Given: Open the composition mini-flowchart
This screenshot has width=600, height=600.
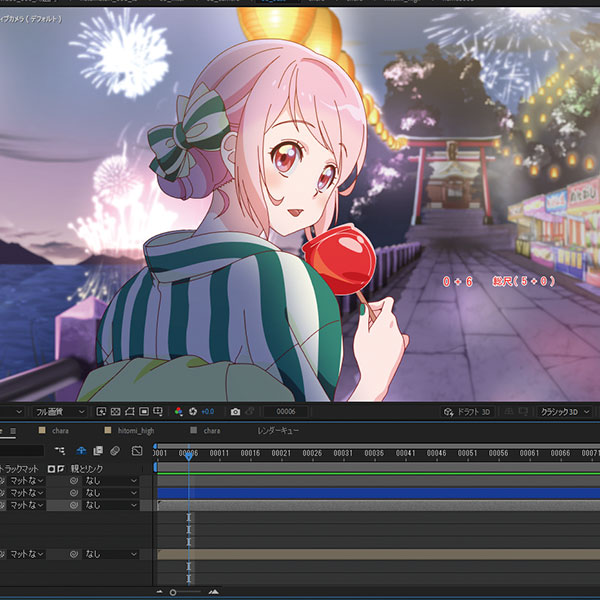Looking at the screenshot, I should pyautogui.click(x=60, y=451).
